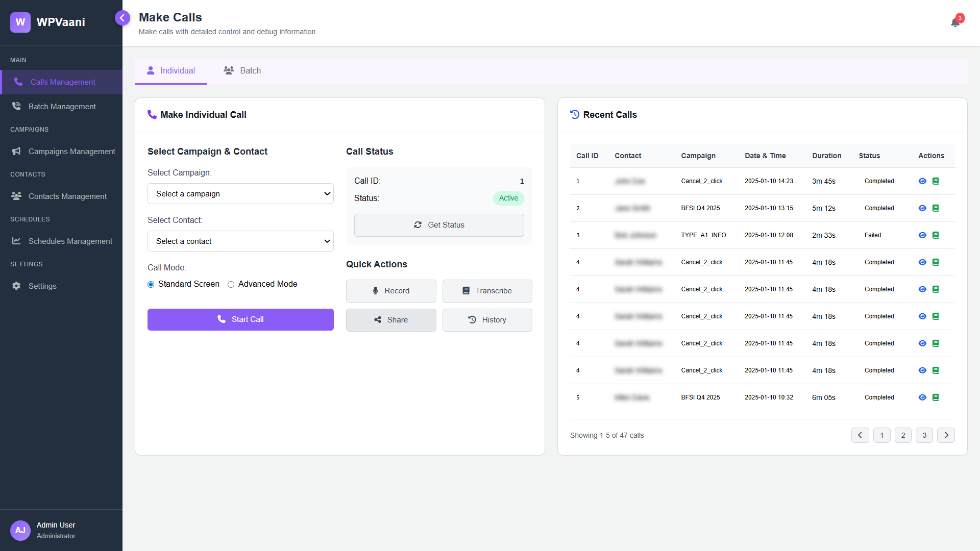Switch to the Batch tab

click(x=242, y=70)
